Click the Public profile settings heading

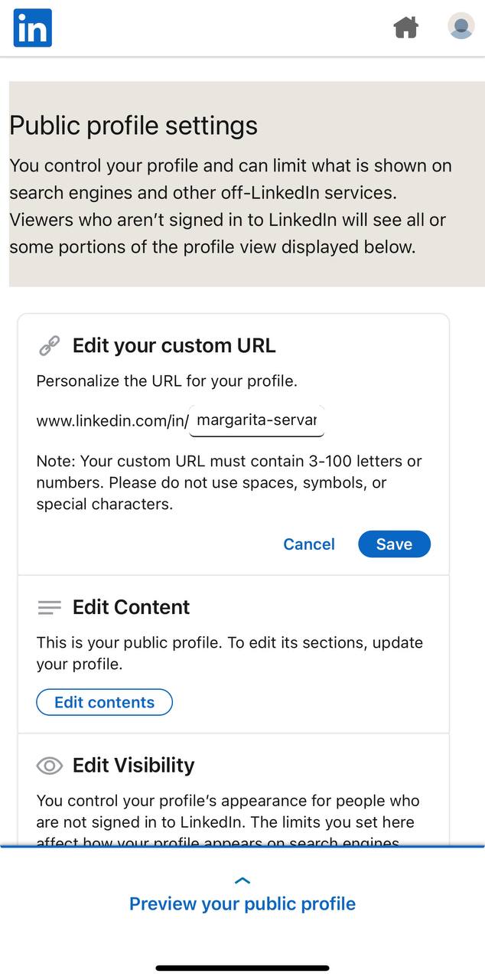point(132,125)
